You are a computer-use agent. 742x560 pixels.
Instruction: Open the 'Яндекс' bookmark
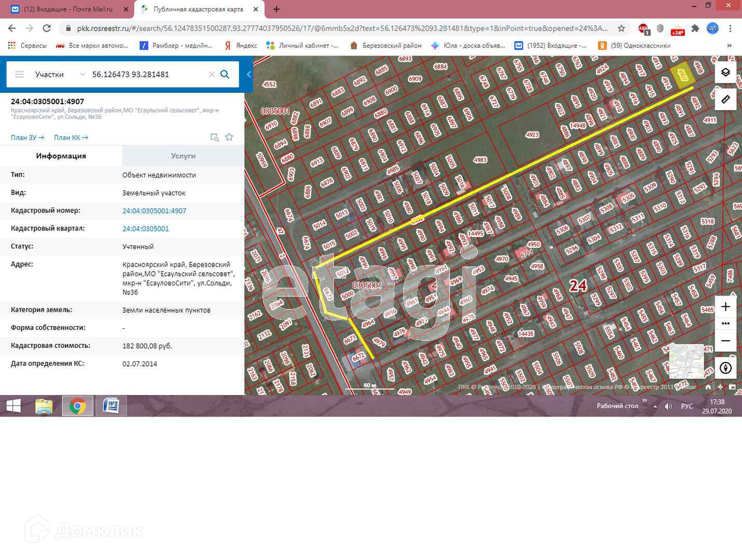click(241, 46)
